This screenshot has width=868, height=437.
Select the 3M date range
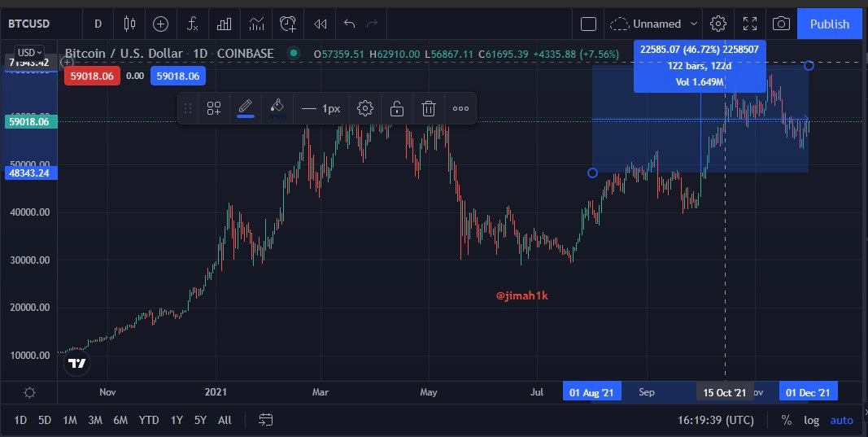point(95,421)
